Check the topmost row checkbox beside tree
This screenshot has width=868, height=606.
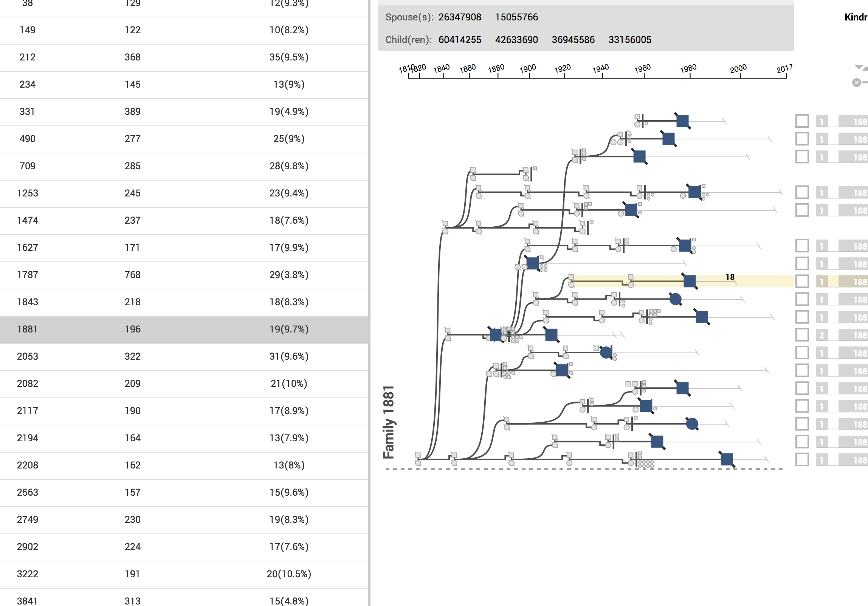(802, 121)
